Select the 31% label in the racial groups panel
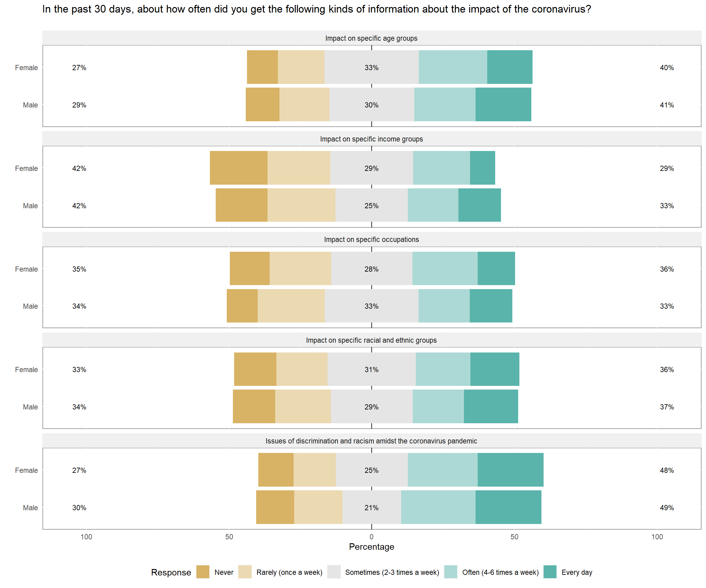 pyautogui.click(x=371, y=370)
